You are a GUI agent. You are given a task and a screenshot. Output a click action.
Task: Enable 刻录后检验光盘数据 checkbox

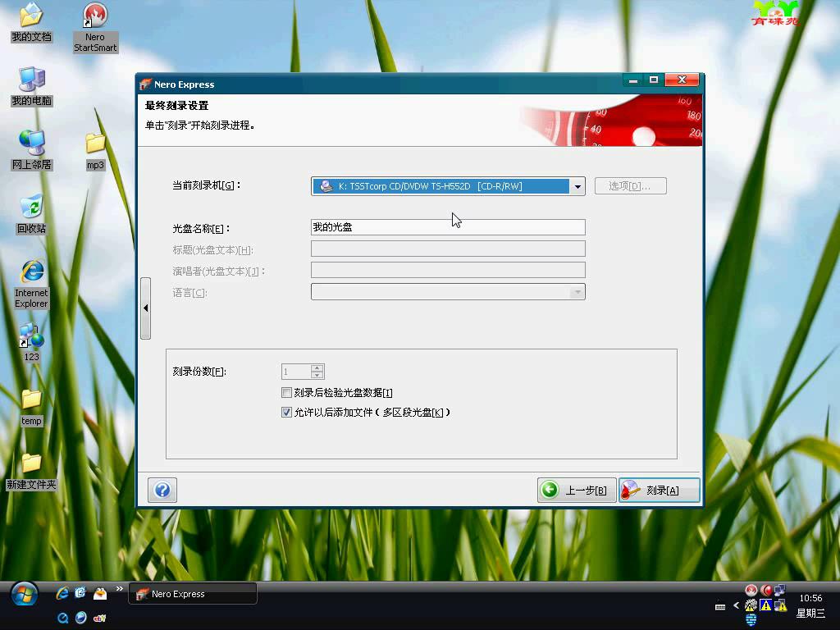pos(286,393)
